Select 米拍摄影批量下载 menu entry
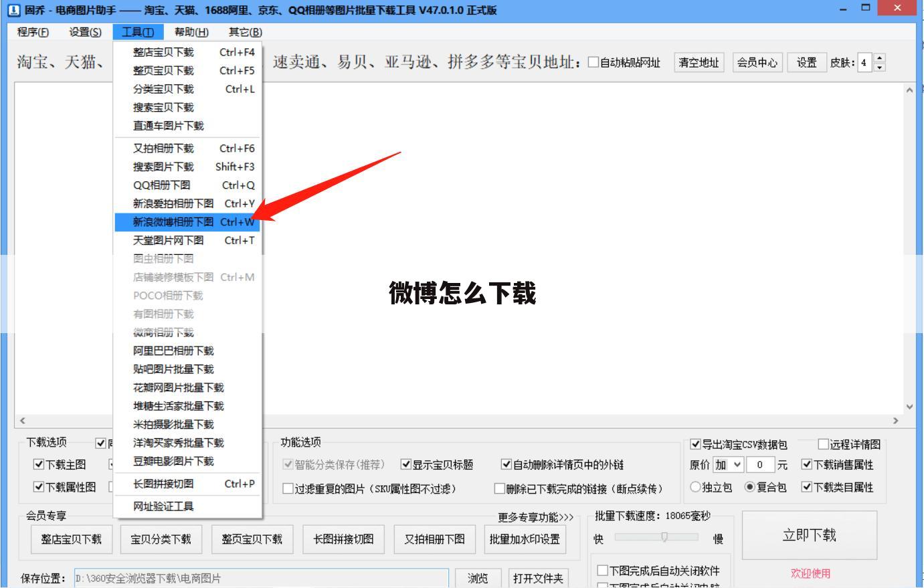The image size is (924, 588). pos(187,424)
